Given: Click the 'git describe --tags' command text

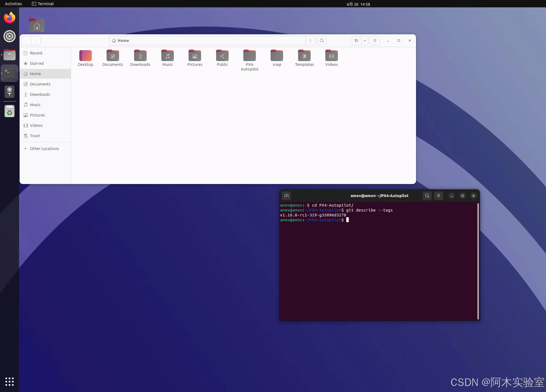Looking at the screenshot, I should click(369, 210).
